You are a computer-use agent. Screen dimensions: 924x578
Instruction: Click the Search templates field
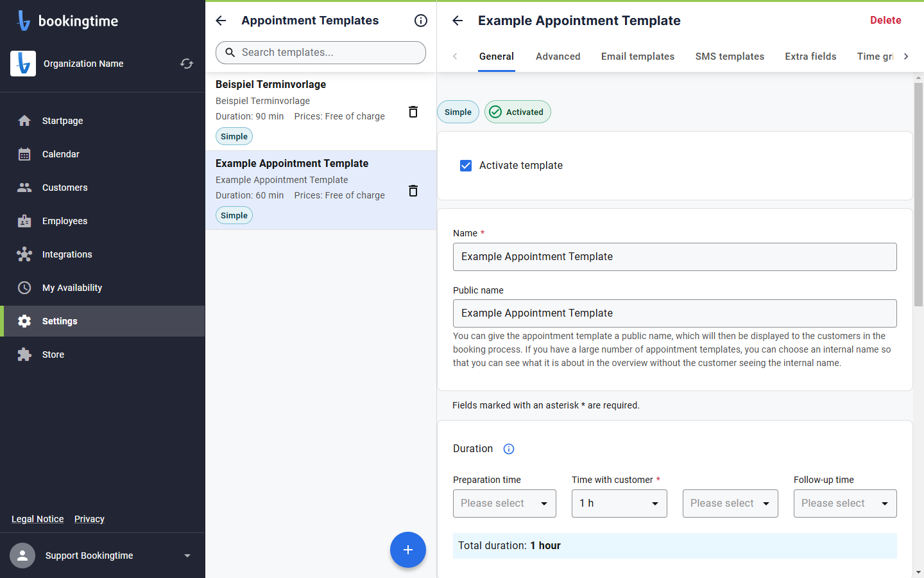pos(321,53)
